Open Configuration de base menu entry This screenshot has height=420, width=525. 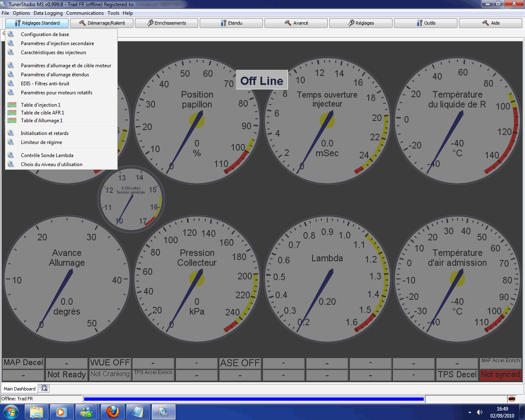coord(45,34)
